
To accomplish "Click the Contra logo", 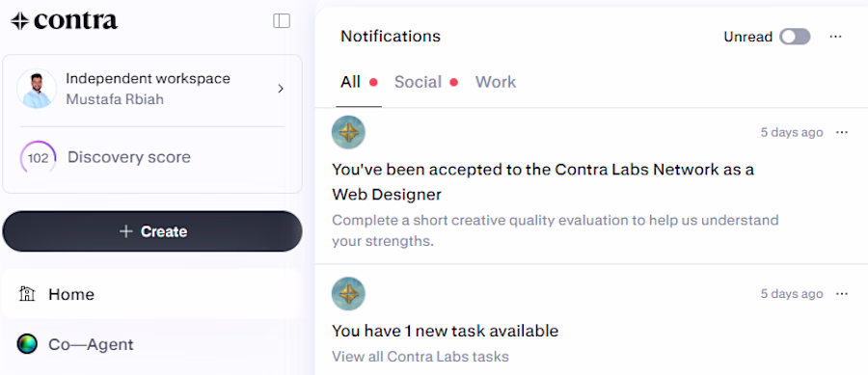I will coord(65,21).
